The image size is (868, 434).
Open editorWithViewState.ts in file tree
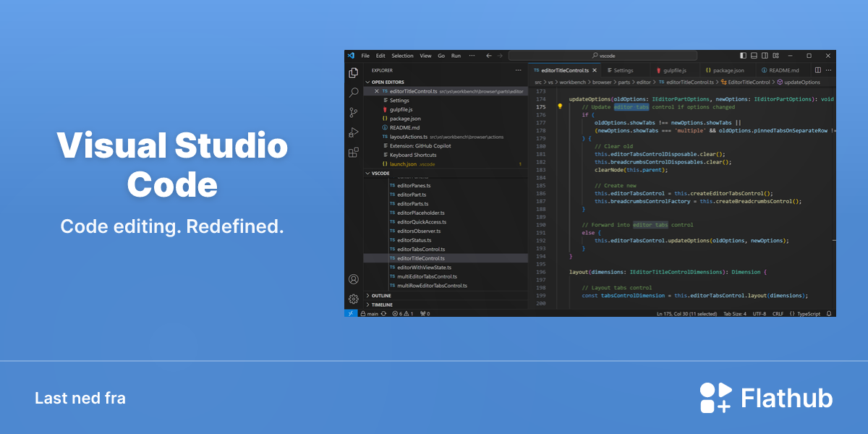446,268
